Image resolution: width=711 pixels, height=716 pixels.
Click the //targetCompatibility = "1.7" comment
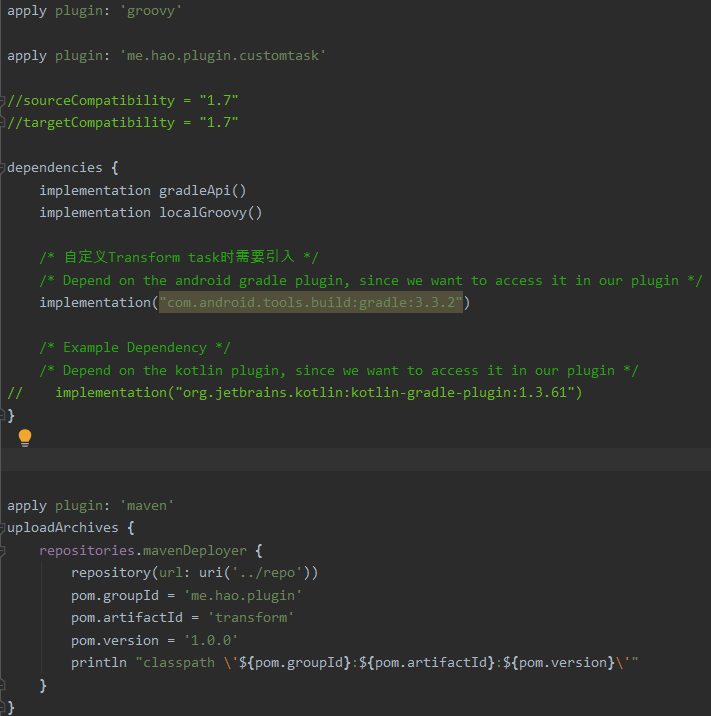coord(123,123)
